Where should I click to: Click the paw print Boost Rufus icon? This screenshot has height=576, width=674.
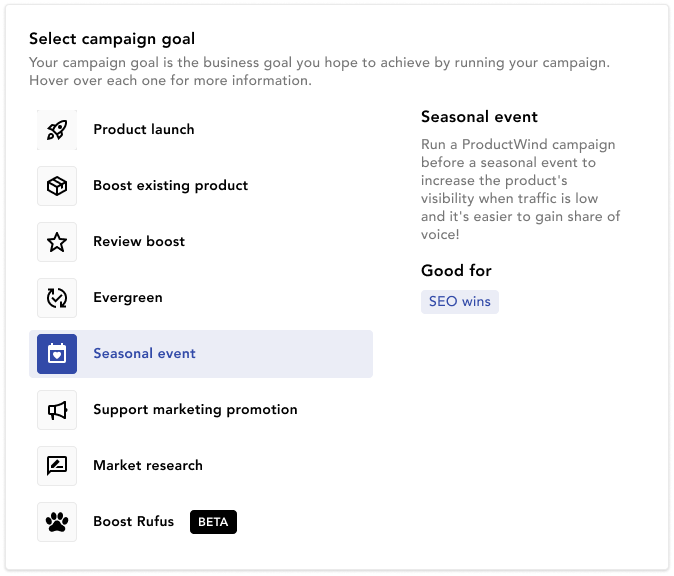click(x=57, y=522)
